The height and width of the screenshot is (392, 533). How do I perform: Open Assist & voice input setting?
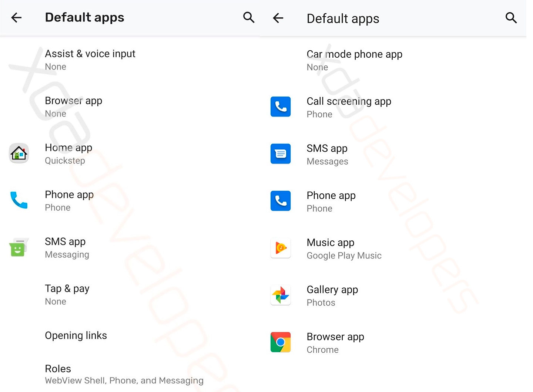(x=130, y=60)
